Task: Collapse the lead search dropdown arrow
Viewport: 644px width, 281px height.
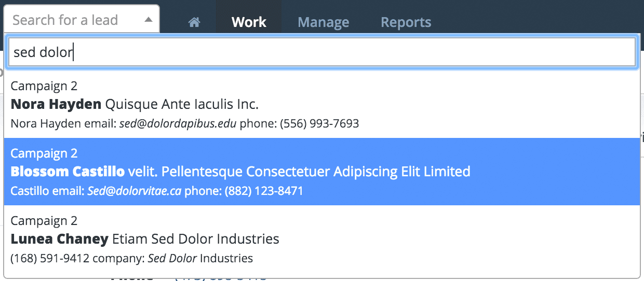Action: pyautogui.click(x=149, y=20)
